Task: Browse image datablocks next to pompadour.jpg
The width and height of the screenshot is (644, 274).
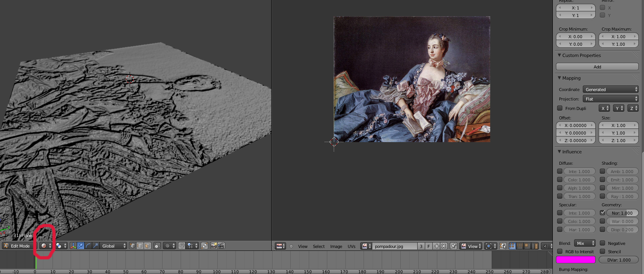Action: (366, 246)
